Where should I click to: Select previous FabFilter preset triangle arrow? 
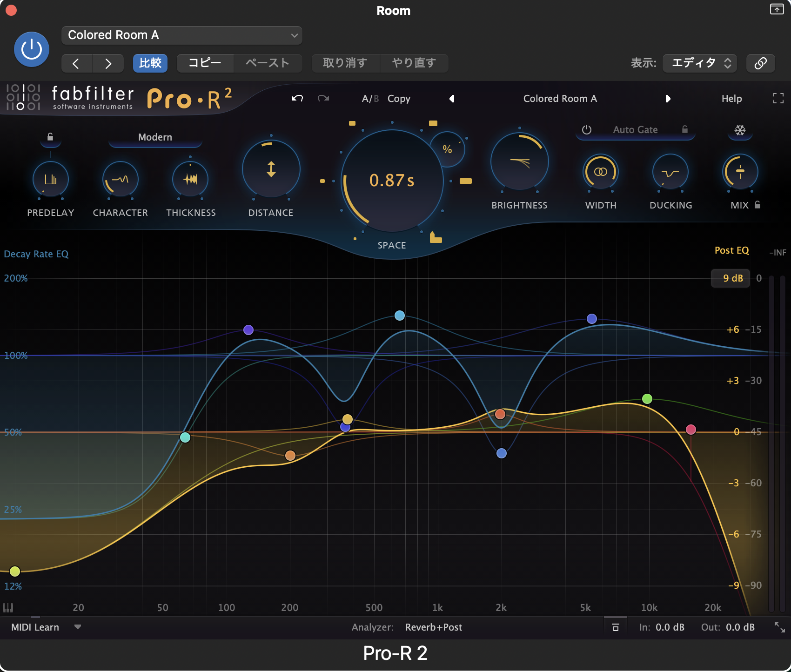[x=452, y=99]
